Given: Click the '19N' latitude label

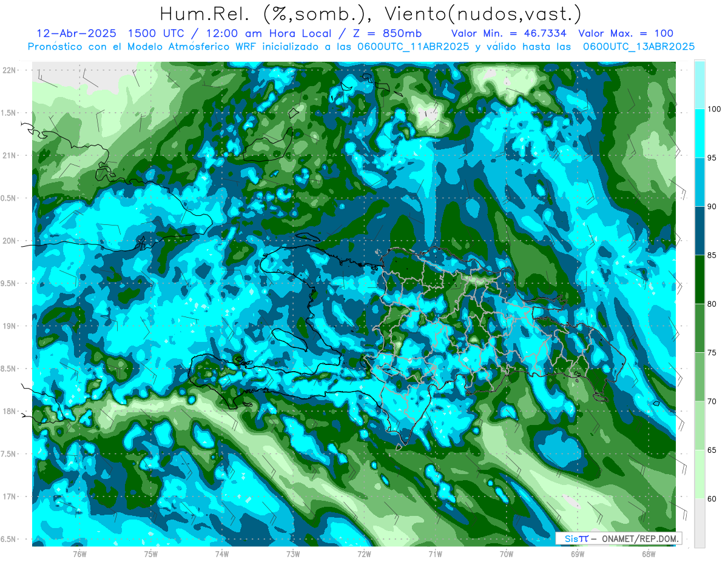Looking at the screenshot, I should tap(8, 326).
